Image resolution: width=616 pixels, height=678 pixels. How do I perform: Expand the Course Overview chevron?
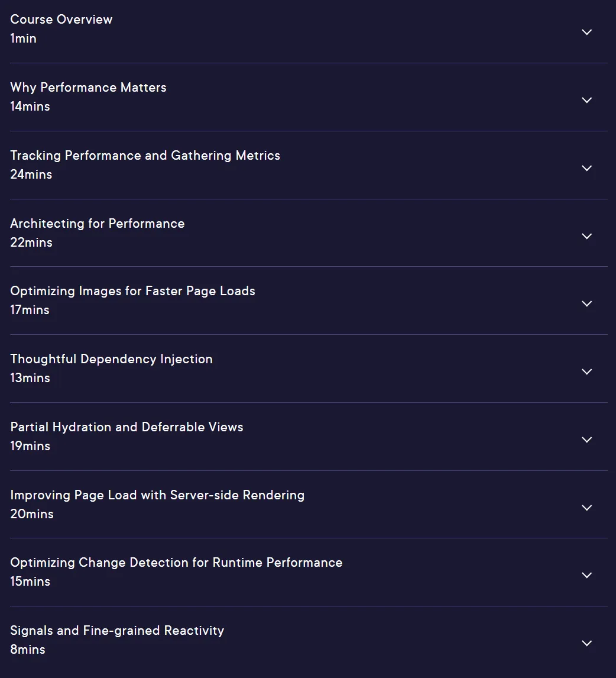coord(586,32)
